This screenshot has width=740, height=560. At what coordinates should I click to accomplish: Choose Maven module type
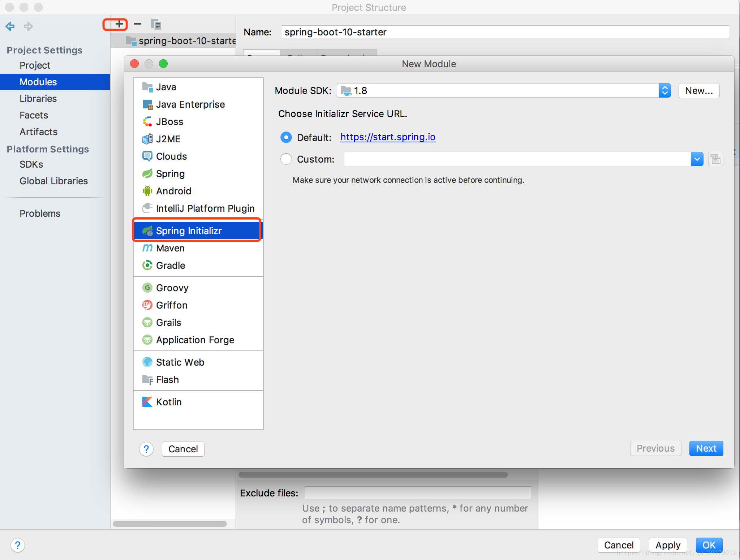pos(198,248)
